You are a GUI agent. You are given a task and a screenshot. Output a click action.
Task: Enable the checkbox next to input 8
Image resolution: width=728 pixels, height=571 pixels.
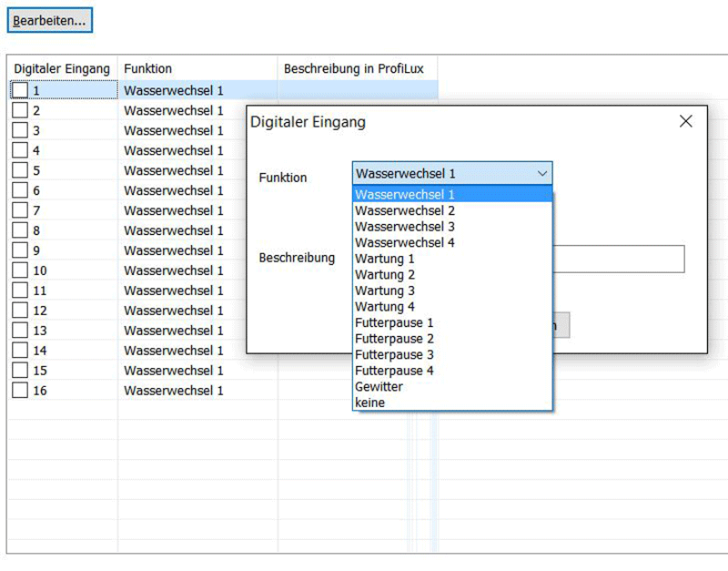(21, 230)
